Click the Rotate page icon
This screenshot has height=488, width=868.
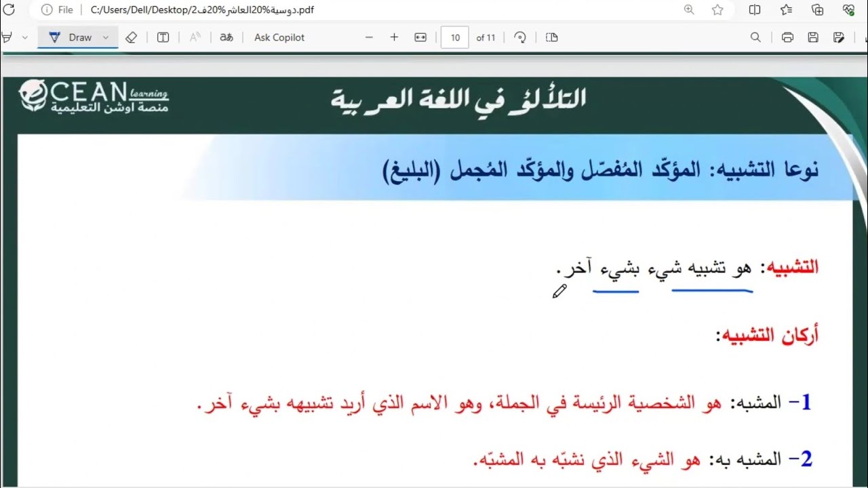[520, 37]
